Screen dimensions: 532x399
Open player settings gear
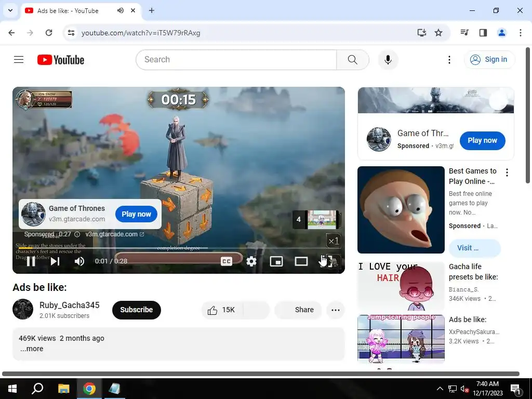[251, 261]
